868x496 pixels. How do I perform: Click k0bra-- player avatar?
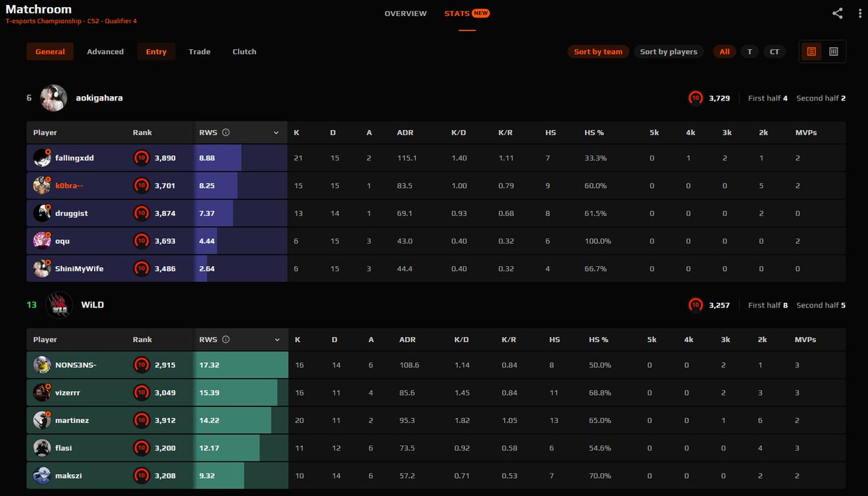point(41,186)
